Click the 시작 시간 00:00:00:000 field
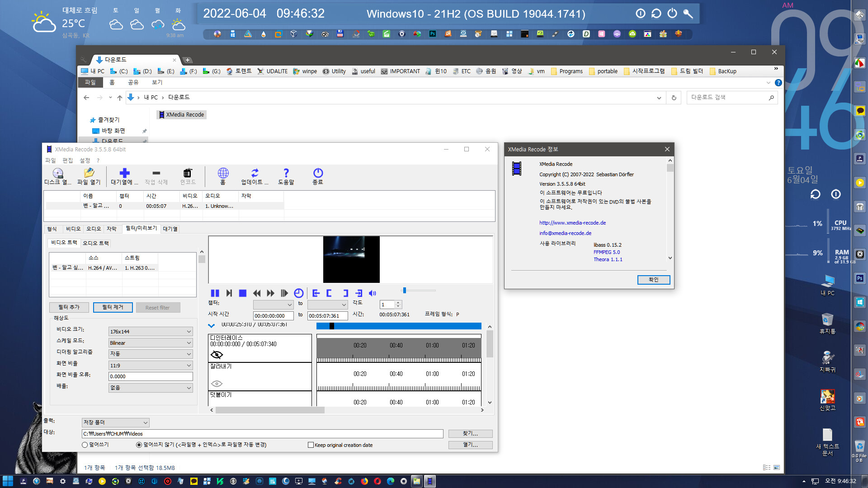 click(274, 316)
